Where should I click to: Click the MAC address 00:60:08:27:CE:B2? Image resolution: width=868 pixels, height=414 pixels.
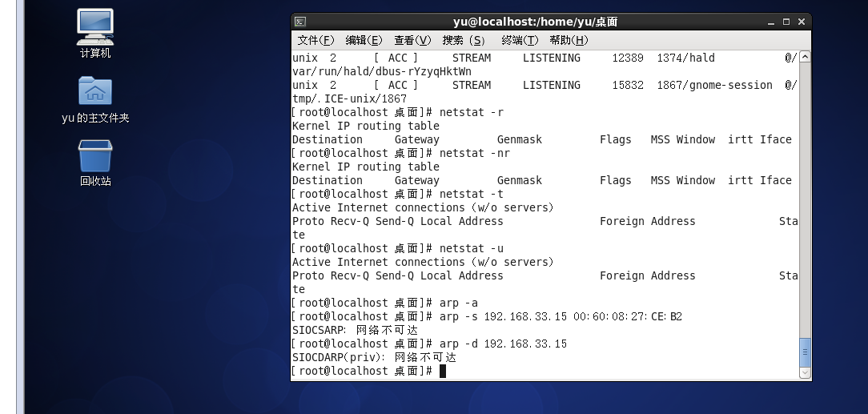[629, 316]
